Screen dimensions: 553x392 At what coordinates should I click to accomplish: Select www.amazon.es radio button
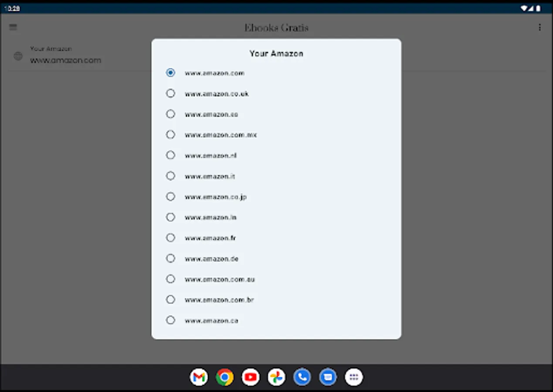point(170,114)
